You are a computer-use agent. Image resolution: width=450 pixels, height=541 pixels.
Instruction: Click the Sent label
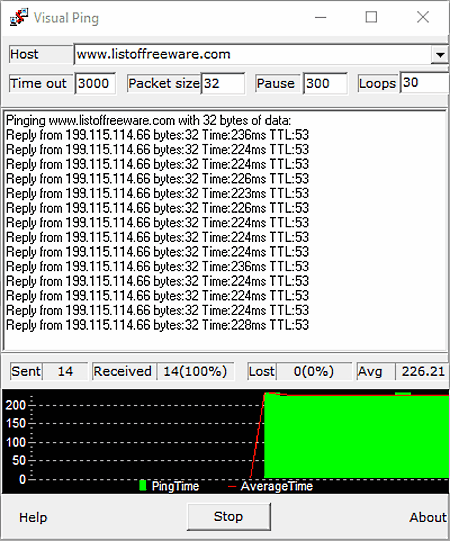point(26,371)
